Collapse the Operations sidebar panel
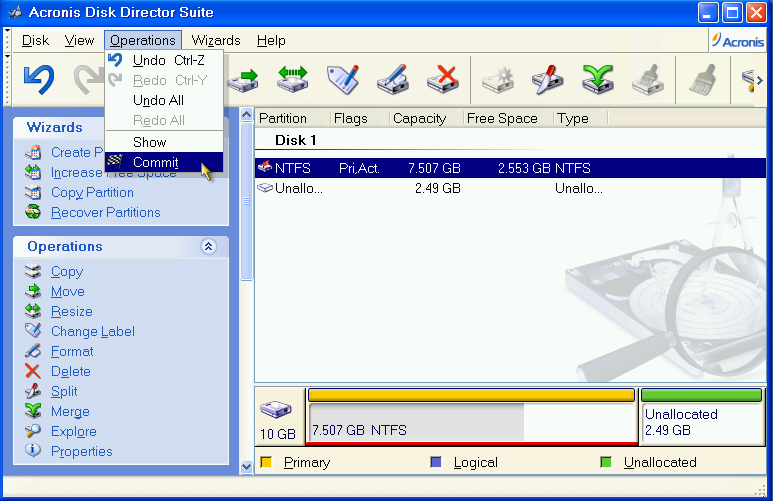The width and height of the screenshot is (773, 501). click(x=209, y=247)
